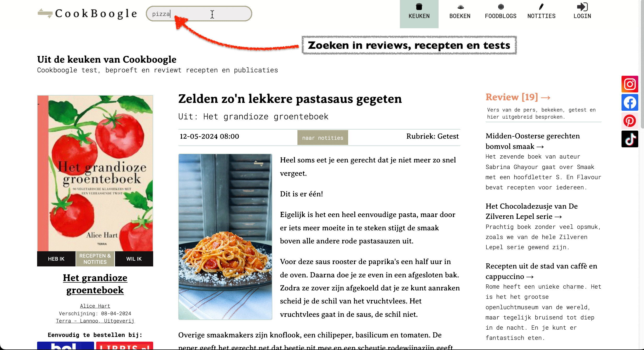Select the Keuken menu tab
The width and height of the screenshot is (644, 350).
click(419, 14)
